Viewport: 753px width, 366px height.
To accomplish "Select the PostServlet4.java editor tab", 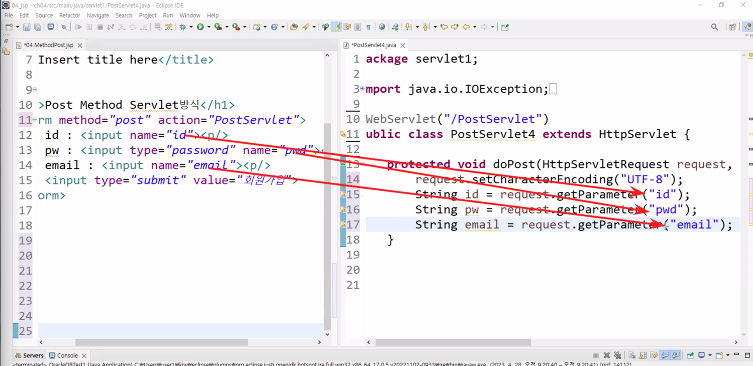I will coord(374,45).
